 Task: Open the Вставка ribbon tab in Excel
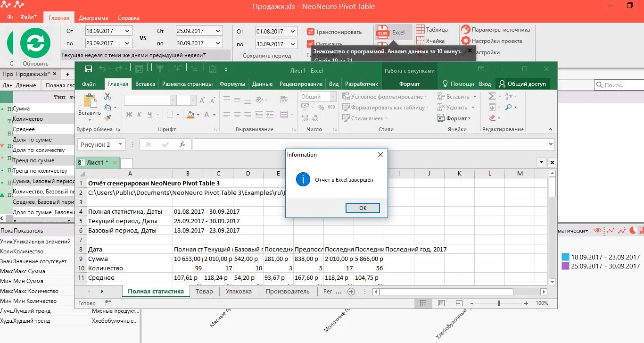click(145, 84)
